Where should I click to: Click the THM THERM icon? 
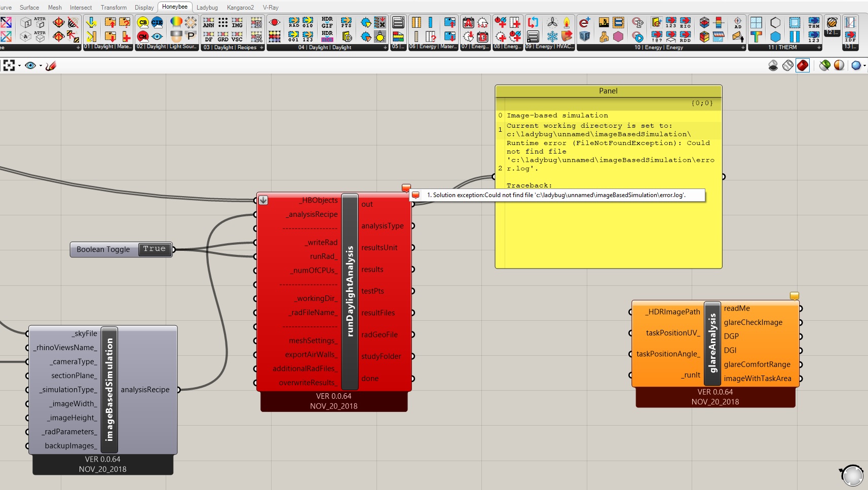click(814, 22)
